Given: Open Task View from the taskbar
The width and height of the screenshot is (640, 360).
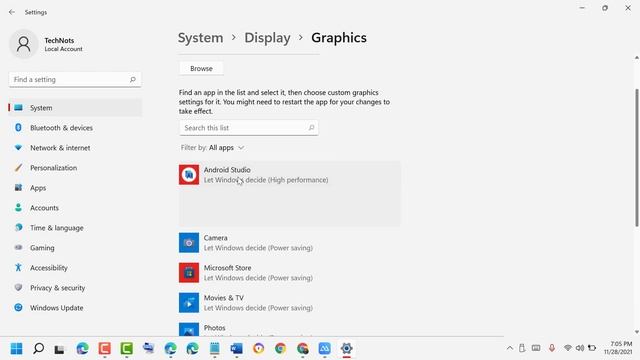Looking at the screenshot, I should pyautogui.click(x=60, y=349).
